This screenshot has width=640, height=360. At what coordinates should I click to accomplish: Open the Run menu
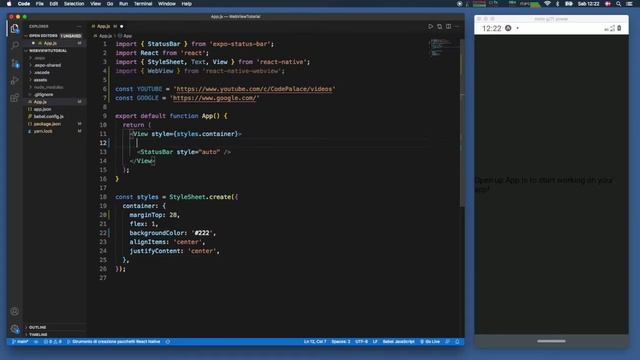[123, 4]
